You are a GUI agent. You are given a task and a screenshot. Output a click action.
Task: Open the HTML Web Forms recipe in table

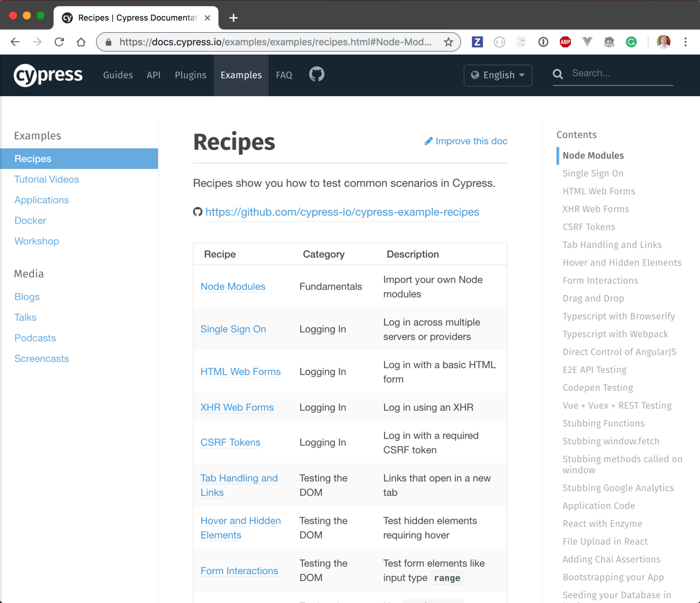[240, 371]
